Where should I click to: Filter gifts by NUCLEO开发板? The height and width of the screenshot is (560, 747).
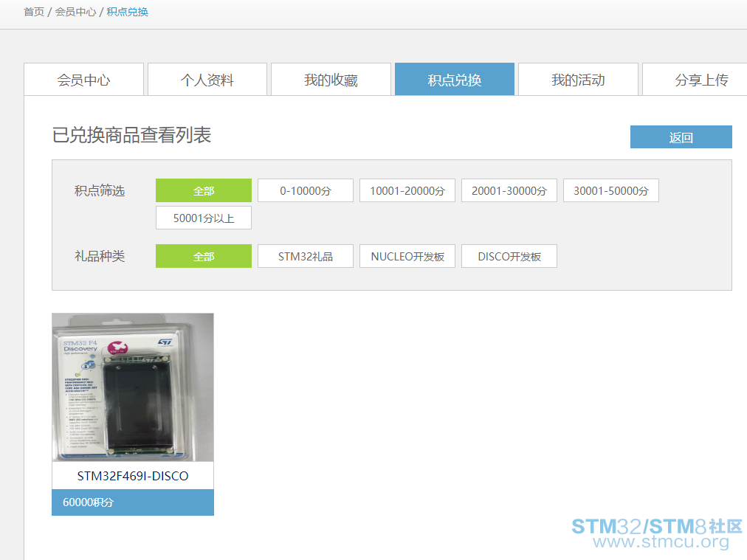coord(407,256)
